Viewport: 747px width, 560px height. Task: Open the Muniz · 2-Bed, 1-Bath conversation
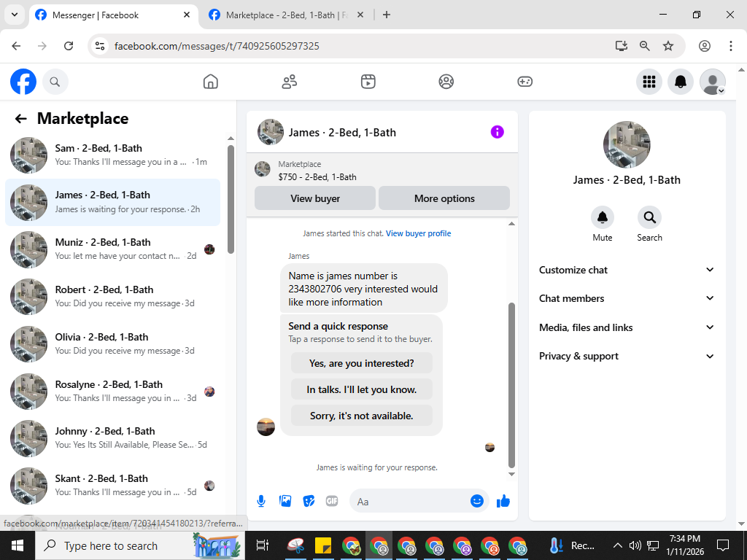click(112, 249)
